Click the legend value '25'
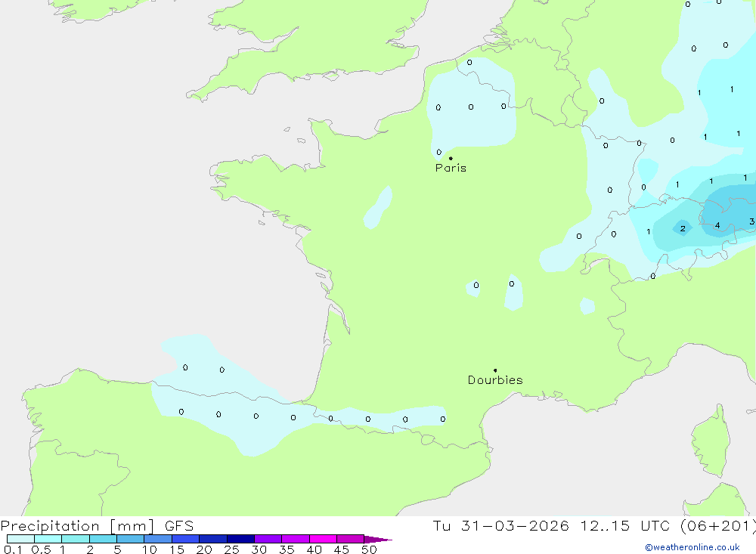Screen dimensions: 756x554 coord(231,549)
